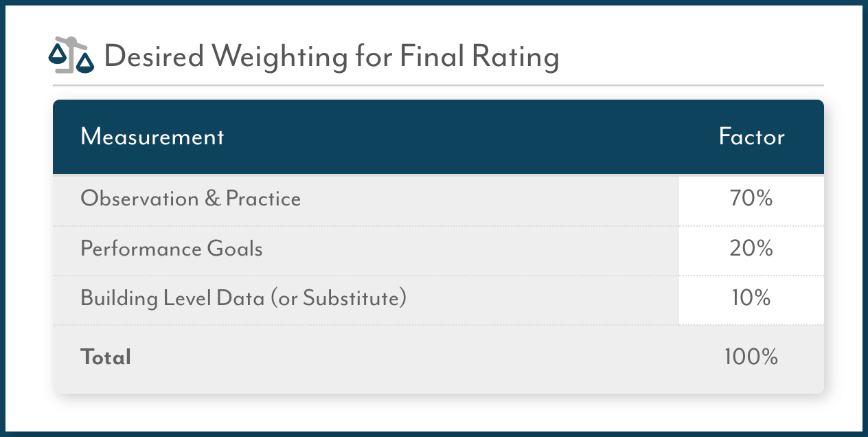The height and width of the screenshot is (437, 868).
Task: Select the Performance Goals label
Action: point(172,248)
